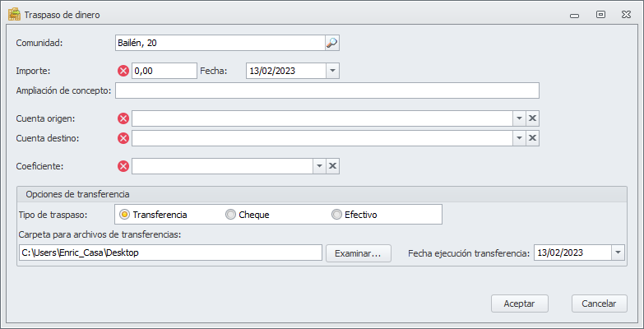
Task: Click the Importe error indicator icon
Action: [124, 71]
